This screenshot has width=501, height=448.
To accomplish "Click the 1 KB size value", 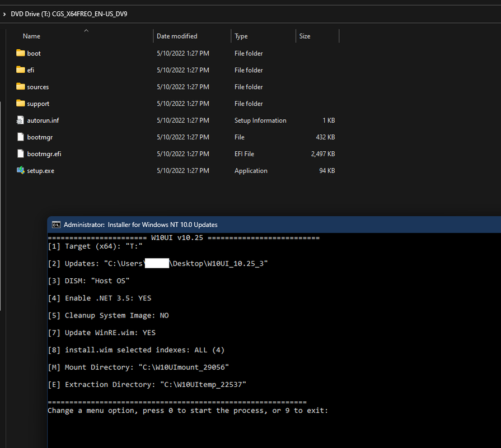I will [329, 120].
